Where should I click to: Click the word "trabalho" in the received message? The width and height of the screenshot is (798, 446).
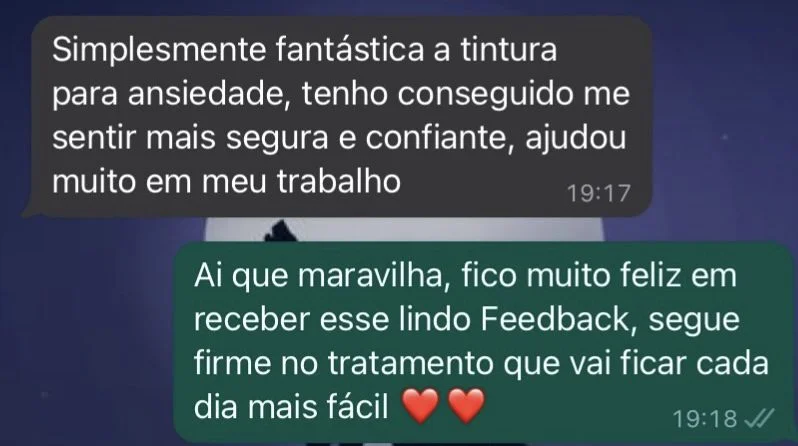click(x=339, y=181)
